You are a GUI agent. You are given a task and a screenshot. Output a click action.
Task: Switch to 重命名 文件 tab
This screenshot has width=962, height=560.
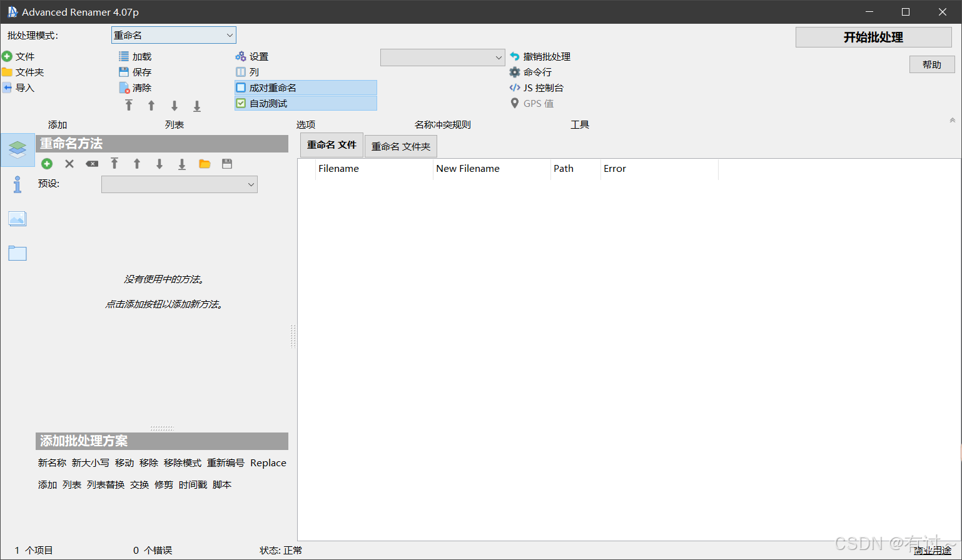pos(332,145)
